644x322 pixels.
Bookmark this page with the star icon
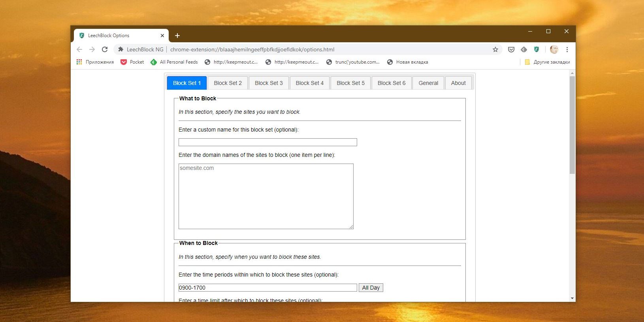click(495, 49)
